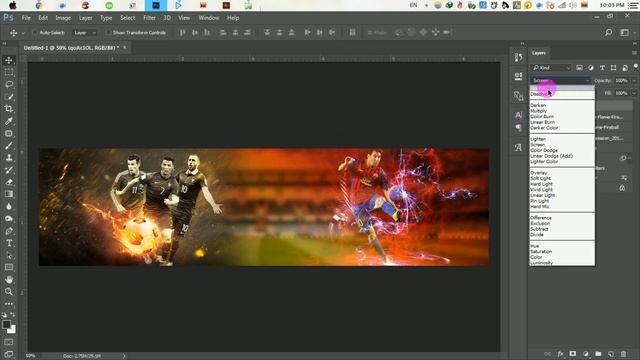Viewport: 640px width, 360px height.
Task: Open the Properties panel icon
Action: (518, 76)
